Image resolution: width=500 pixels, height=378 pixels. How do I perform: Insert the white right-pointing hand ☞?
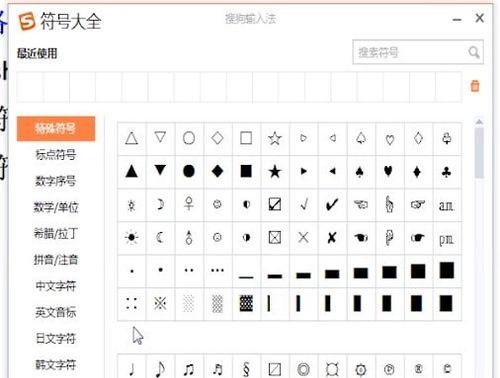[418, 204]
